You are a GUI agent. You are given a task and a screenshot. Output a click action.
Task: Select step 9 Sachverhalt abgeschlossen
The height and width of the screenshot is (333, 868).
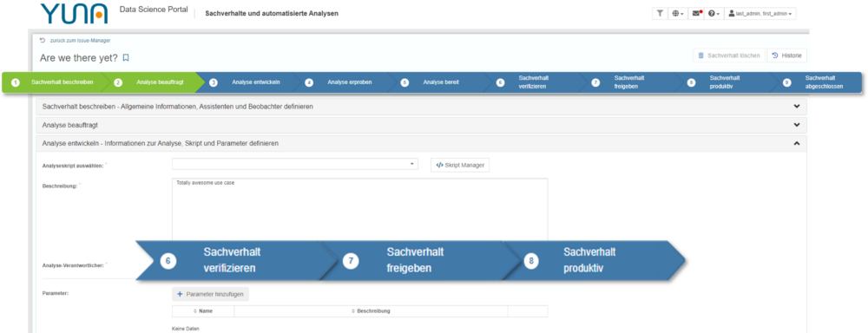coord(817,82)
